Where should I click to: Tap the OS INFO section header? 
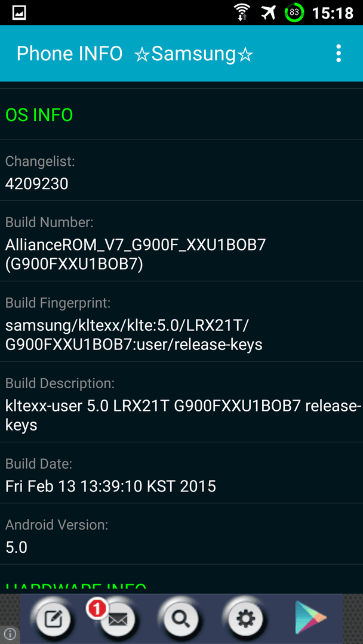(x=39, y=115)
